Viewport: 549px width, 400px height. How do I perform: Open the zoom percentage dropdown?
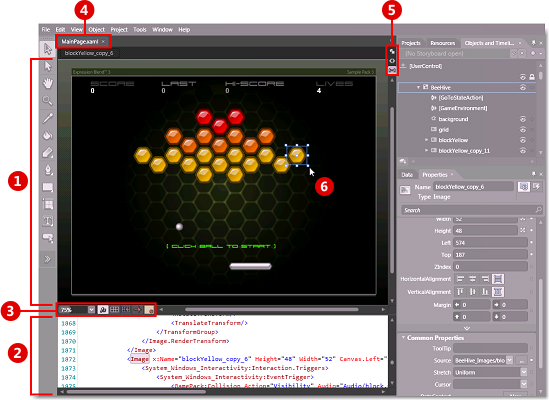point(91,310)
